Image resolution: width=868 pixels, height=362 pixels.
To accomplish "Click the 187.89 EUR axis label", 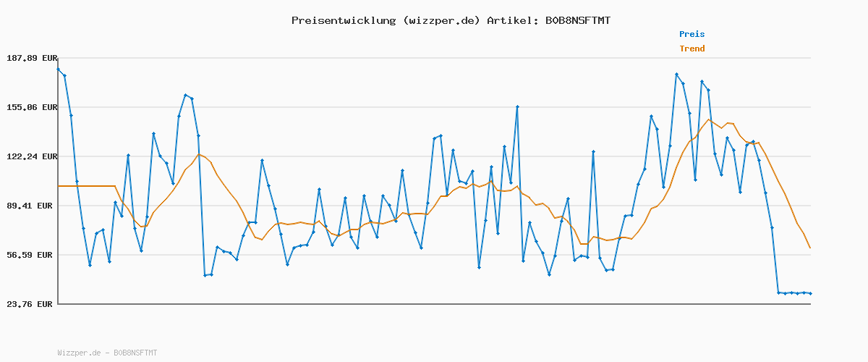I will coord(31,58).
